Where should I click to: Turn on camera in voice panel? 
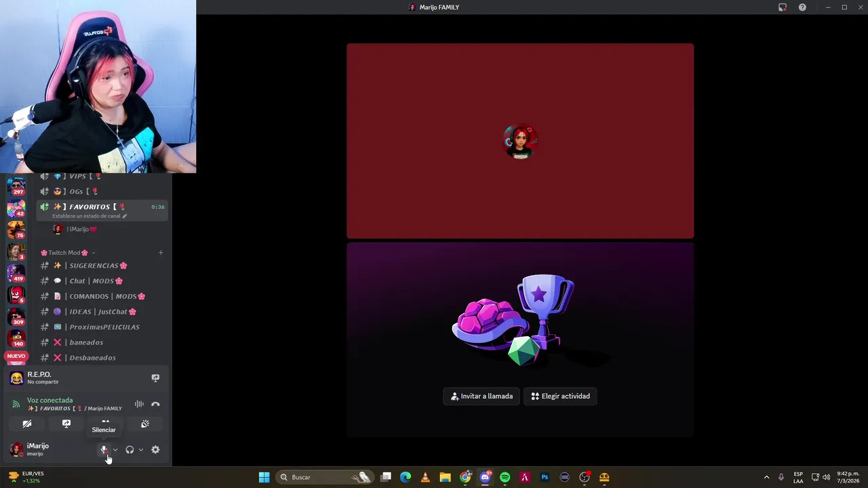coord(27,424)
